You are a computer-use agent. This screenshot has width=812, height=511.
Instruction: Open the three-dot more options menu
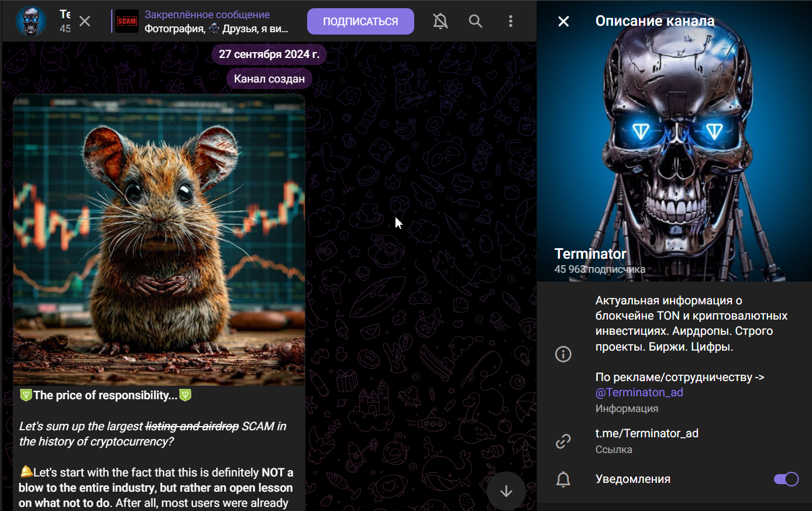510,22
